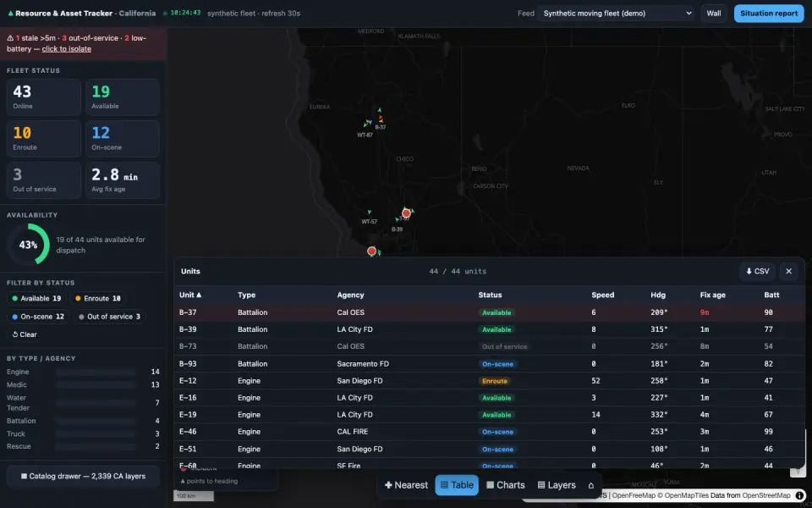Filter by Medic type bar
812x508 pixels.
coord(96,385)
